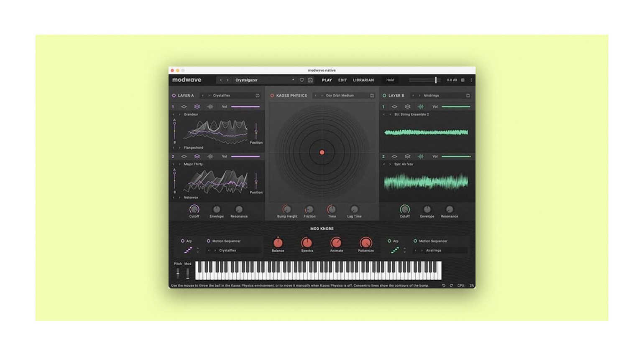Enable Layer B Motion Sequencer
The height and width of the screenshot is (355, 644).
pos(415,241)
